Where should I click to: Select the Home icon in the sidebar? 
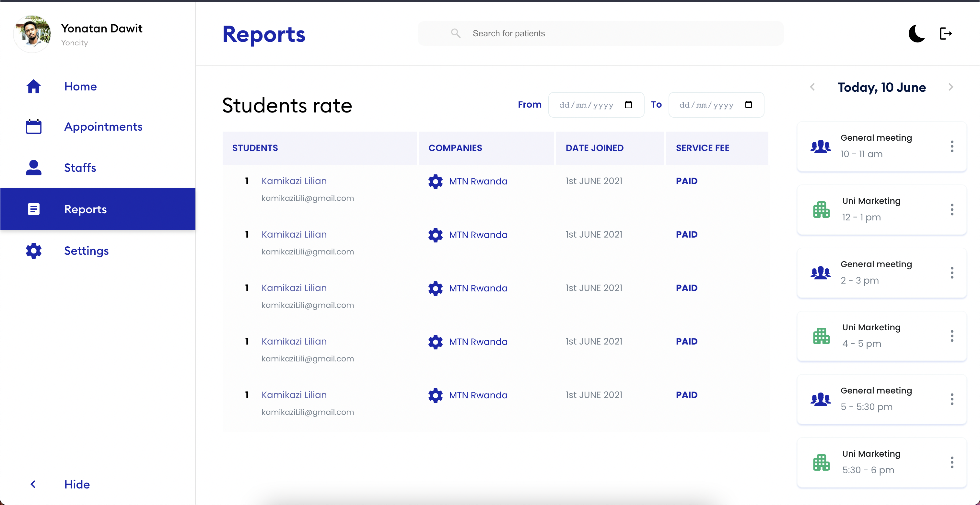tap(33, 87)
